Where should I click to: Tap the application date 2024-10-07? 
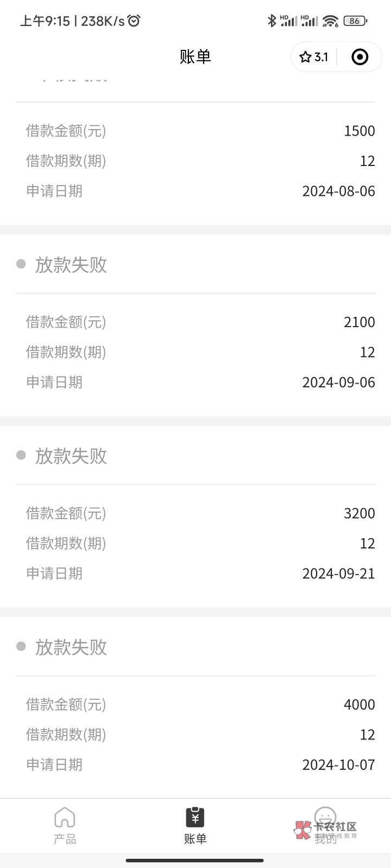click(x=338, y=765)
